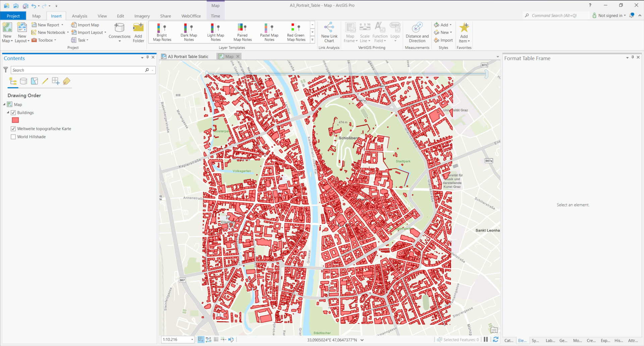Viewport: 644px width, 346px height.
Task: Pause map drawing in status bar
Action: tap(486, 340)
